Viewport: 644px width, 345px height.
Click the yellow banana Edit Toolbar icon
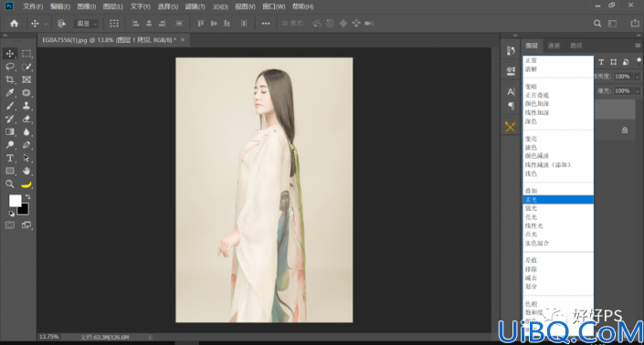coord(26,184)
